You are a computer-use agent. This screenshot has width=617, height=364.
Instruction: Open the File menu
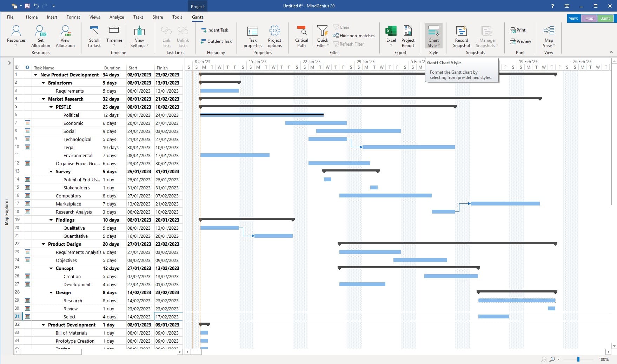click(10, 17)
